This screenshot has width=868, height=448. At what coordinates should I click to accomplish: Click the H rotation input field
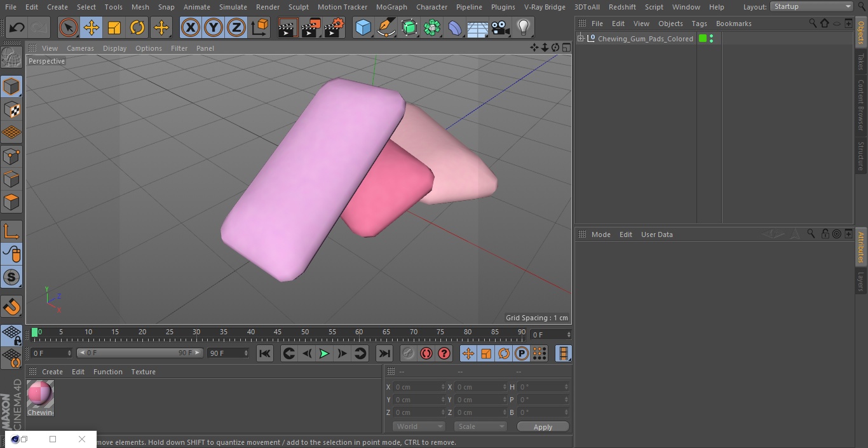pos(543,387)
